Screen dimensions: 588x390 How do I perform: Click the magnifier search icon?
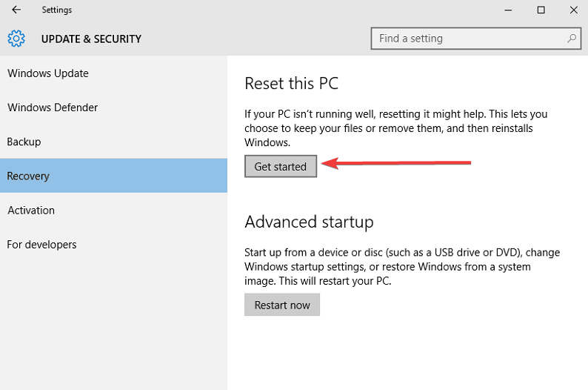572,39
